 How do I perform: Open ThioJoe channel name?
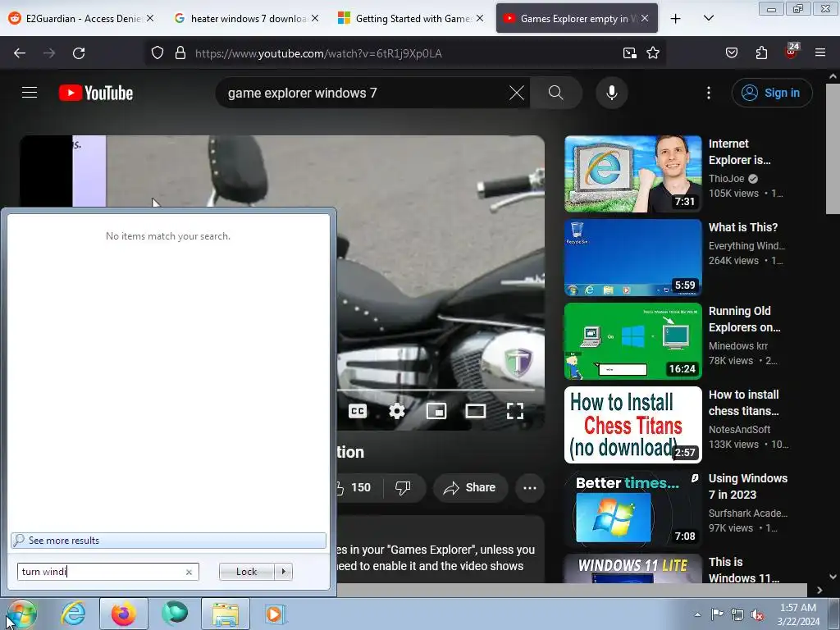727,178
